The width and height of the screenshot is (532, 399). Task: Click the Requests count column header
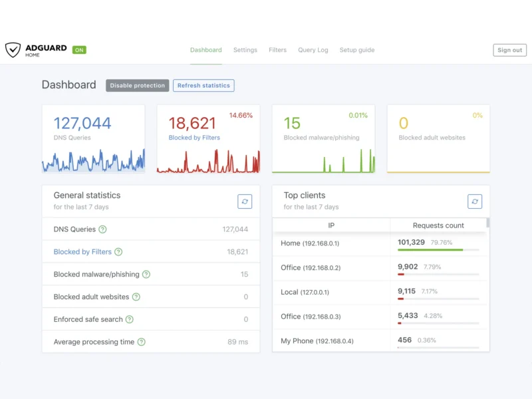[x=438, y=225]
